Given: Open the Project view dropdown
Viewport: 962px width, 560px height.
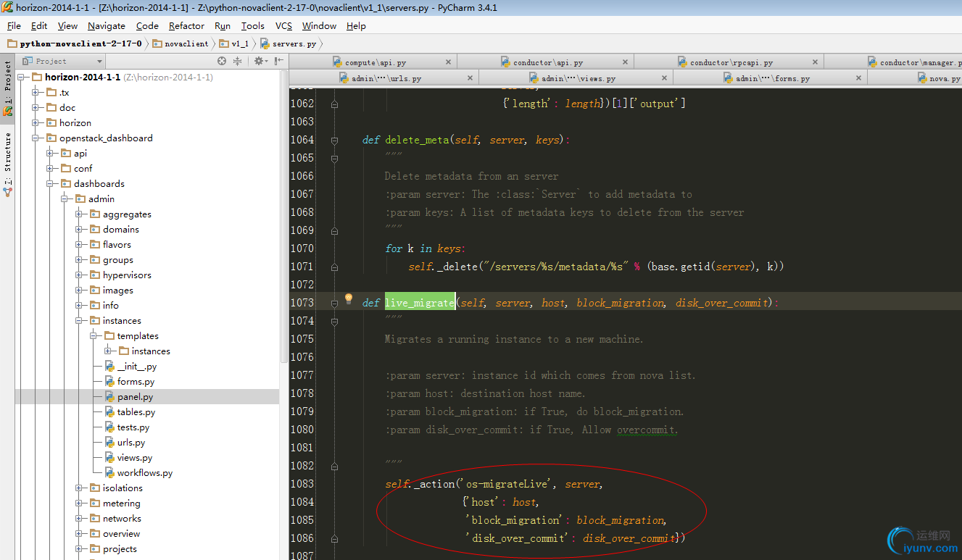Looking at the screenshot, I should (61, 62).
